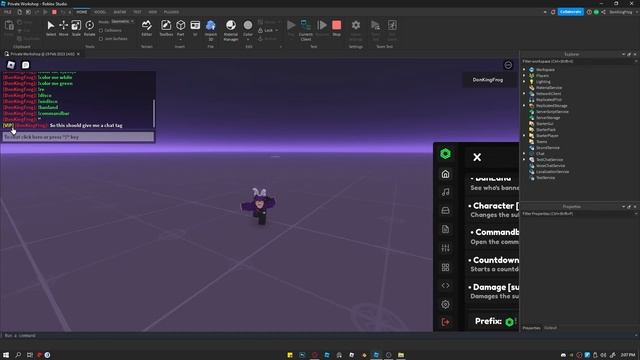This screenshot has width=640, height=360.
Task: Open the MODEL ribbon tab
Action: (x=100, y=12)
